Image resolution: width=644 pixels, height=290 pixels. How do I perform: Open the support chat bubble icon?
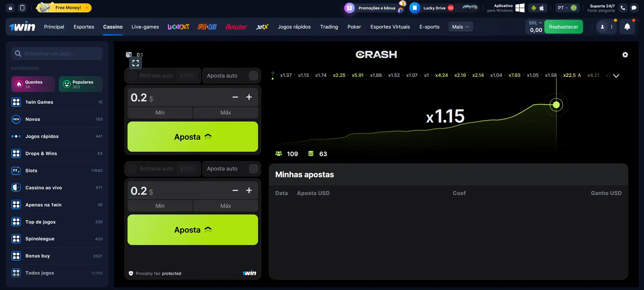pos(634,8)
